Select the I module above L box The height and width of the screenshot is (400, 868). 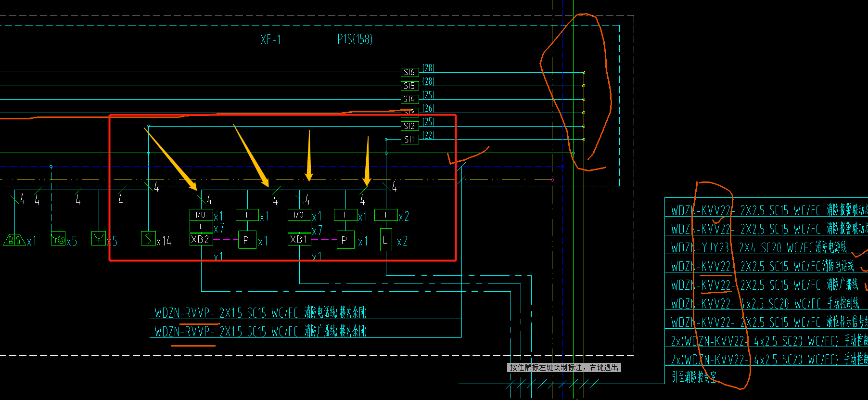(386, 215)
